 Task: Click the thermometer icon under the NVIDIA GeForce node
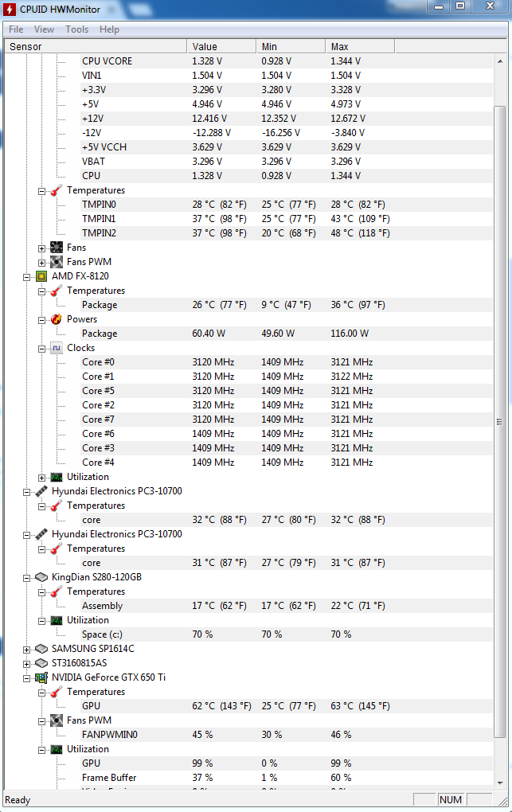coord(57,693)
